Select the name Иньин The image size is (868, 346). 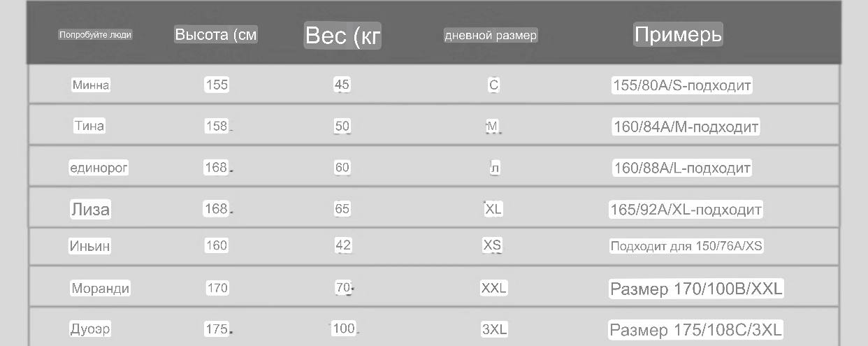90,246
